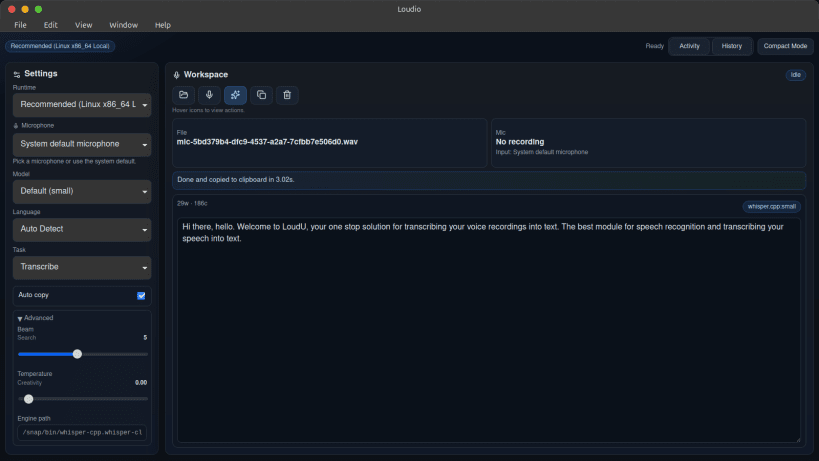Run transcription with the sparkle icon
The image size is (819, 461).
(235, 95)
